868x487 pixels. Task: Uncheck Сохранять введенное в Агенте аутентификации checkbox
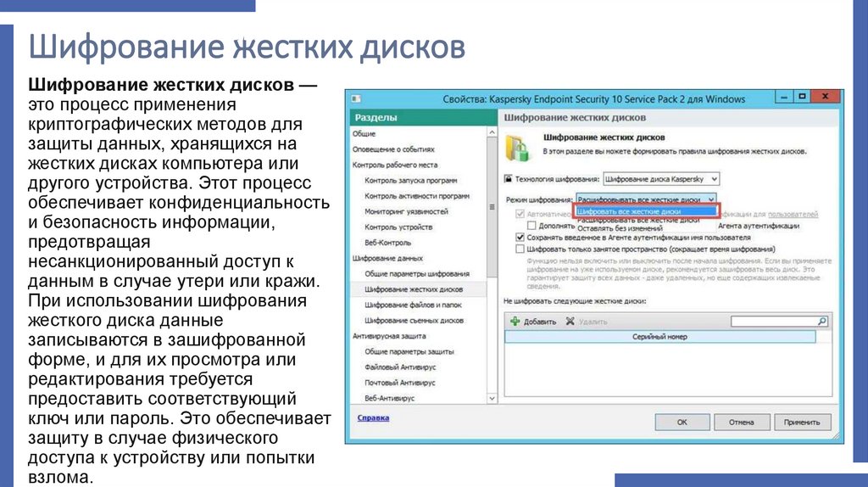pyautogui.click(x=520, y=237)
